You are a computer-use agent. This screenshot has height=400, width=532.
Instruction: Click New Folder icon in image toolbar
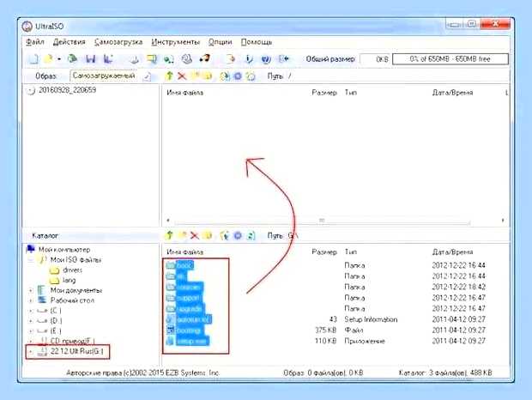click(195, 76)
